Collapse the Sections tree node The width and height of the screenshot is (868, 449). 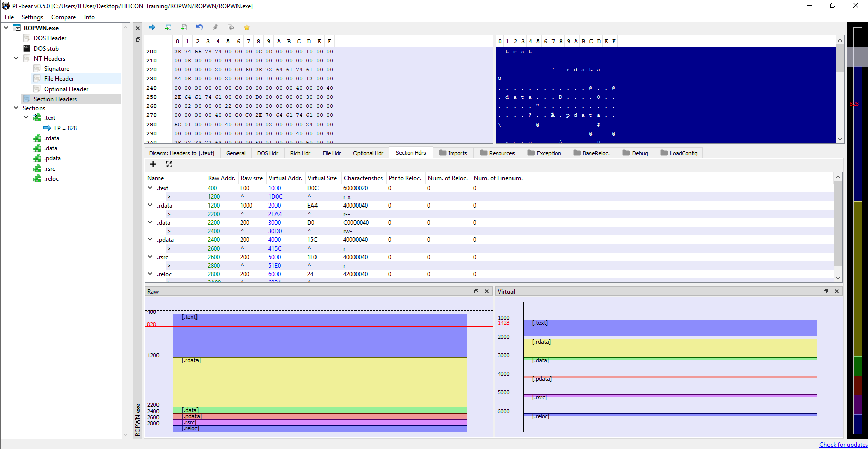click(x=16, y=108)
